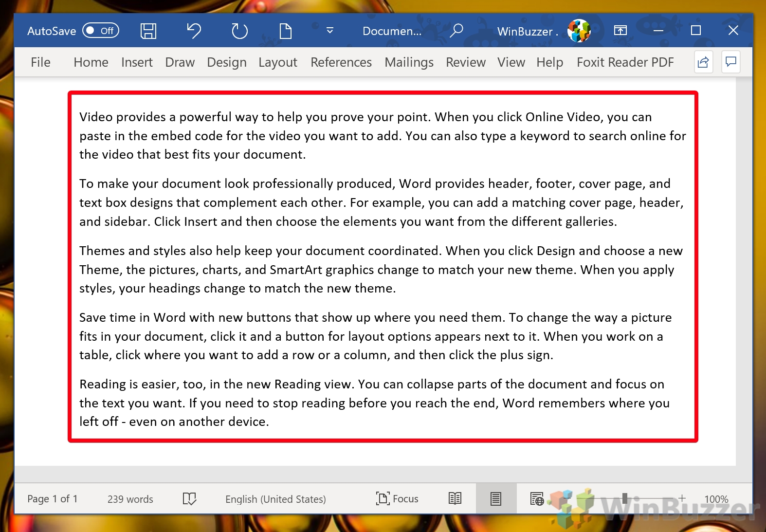Click the Save icon in title bar
This screenshot has height=532, width=766.
(148, 31)
